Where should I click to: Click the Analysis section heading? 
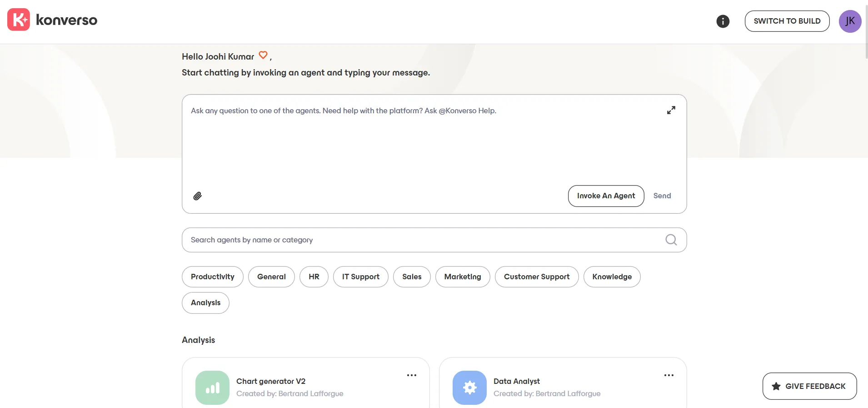click(198, 340)
